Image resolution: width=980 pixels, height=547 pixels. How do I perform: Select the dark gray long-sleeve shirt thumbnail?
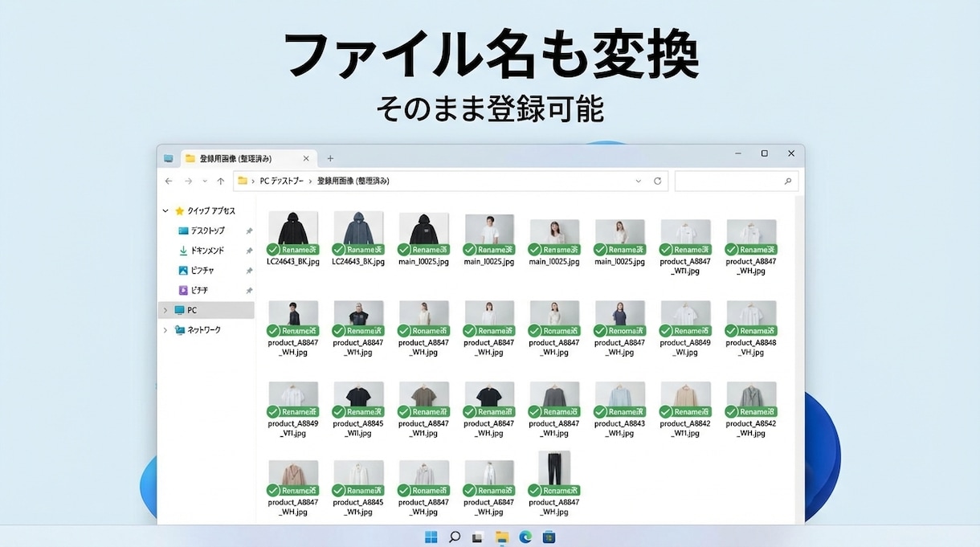point(554,399)
